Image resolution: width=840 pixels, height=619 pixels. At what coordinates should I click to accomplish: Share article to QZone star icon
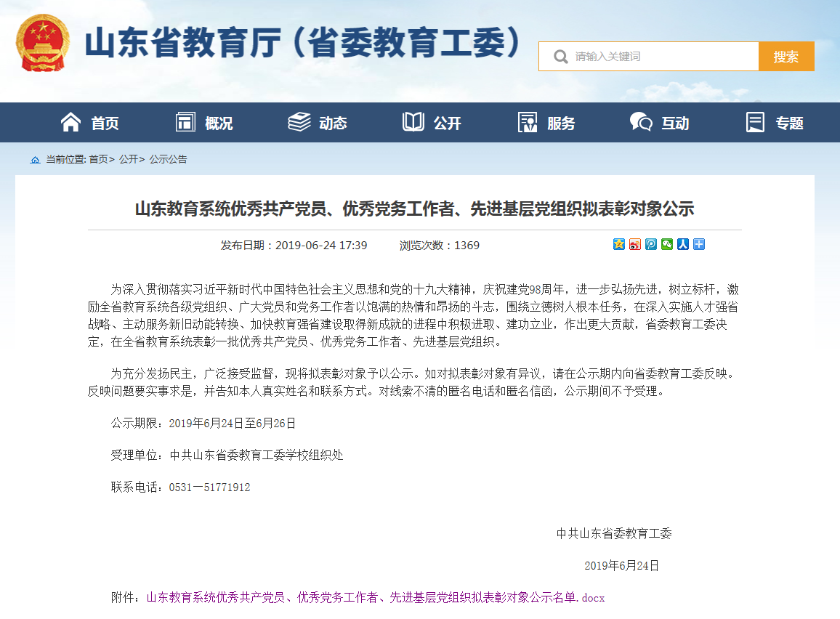[x=619, y=244]
